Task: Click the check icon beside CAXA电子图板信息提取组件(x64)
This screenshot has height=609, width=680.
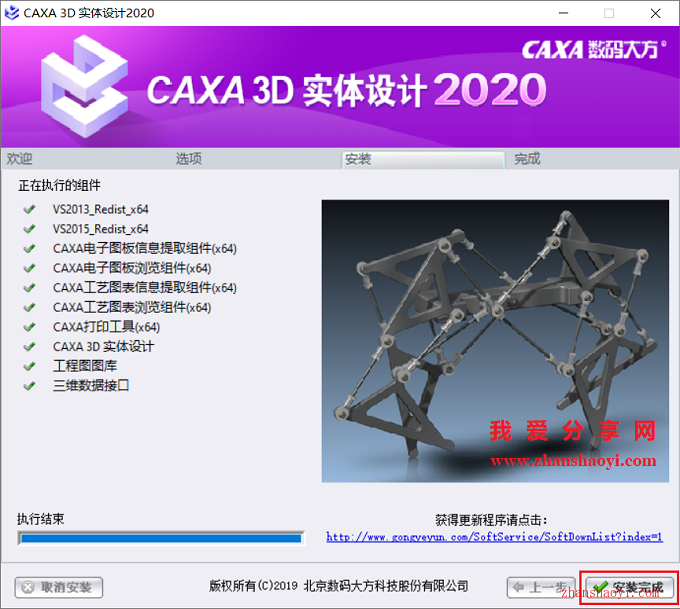Action: [29, 249]
